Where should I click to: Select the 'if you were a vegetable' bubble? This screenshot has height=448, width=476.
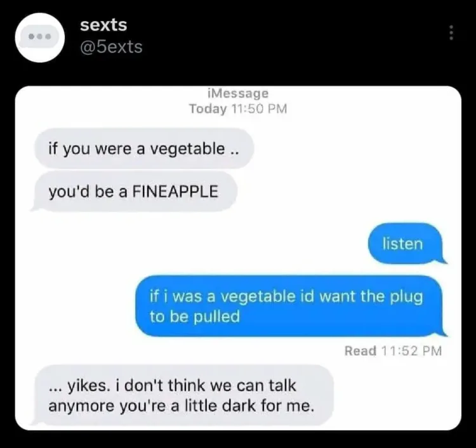(144, 148)
